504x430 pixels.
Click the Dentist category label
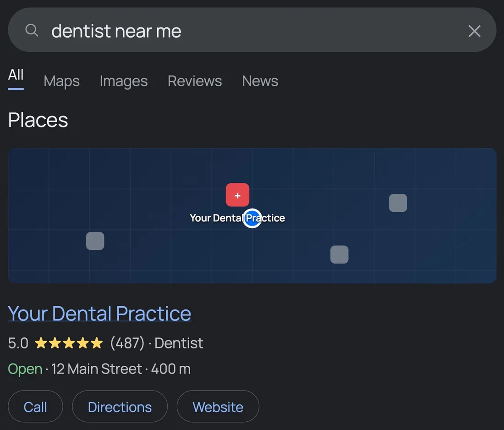tap(179, 343)
